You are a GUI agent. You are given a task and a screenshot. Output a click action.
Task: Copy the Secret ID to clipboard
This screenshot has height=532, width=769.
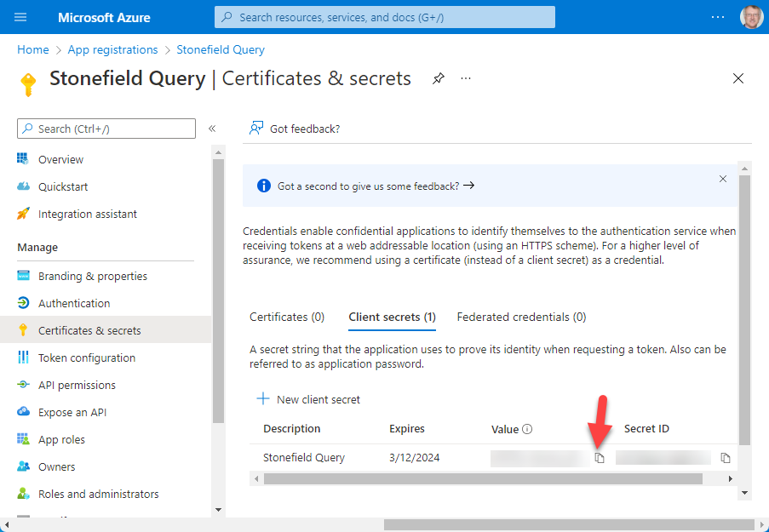coord(726,458)
